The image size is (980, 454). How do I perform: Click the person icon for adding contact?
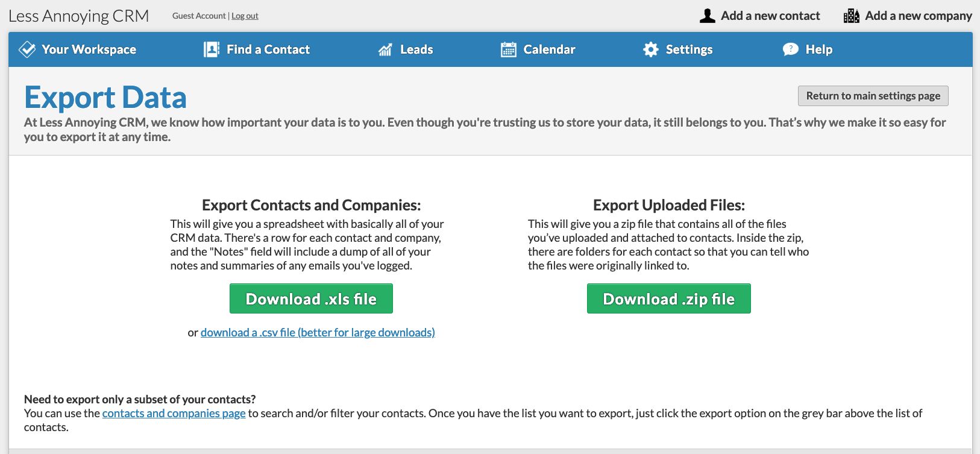(x=708, y=16)
